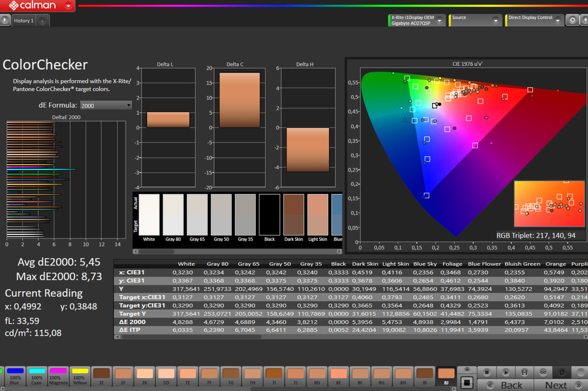Add a new history tab with plus

tap(42, 21)
